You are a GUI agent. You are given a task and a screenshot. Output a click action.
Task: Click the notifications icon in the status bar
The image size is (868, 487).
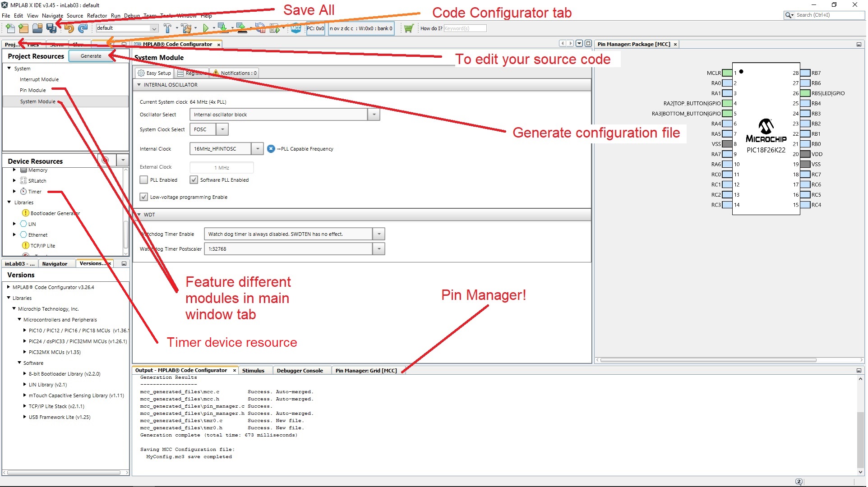(x=799, y=482)
